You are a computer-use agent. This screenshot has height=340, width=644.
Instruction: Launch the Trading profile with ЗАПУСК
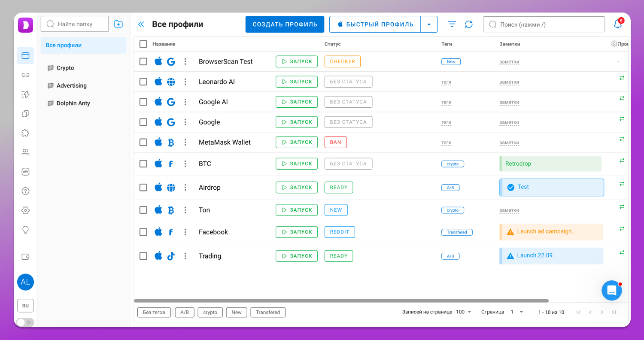[297, 256]
